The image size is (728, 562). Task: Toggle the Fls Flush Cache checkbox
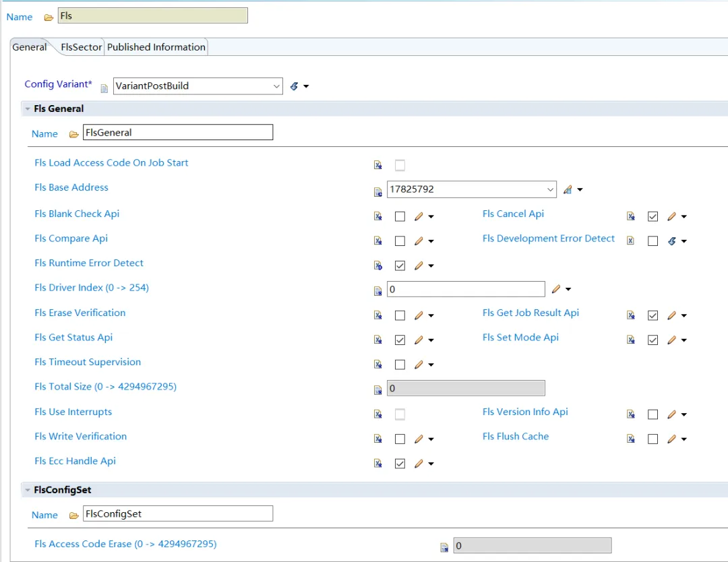[x=653, y=439]
